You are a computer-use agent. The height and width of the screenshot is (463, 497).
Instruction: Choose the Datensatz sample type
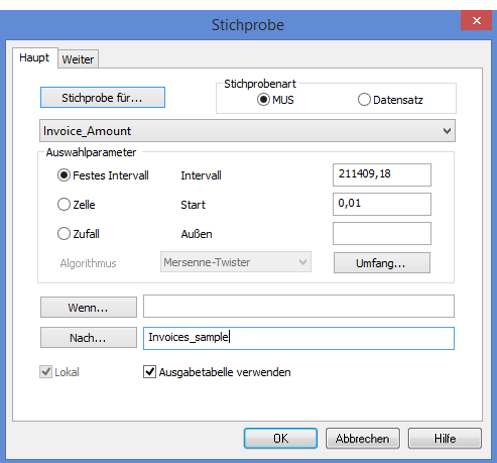pyautogui.click(x=364, y=100)
